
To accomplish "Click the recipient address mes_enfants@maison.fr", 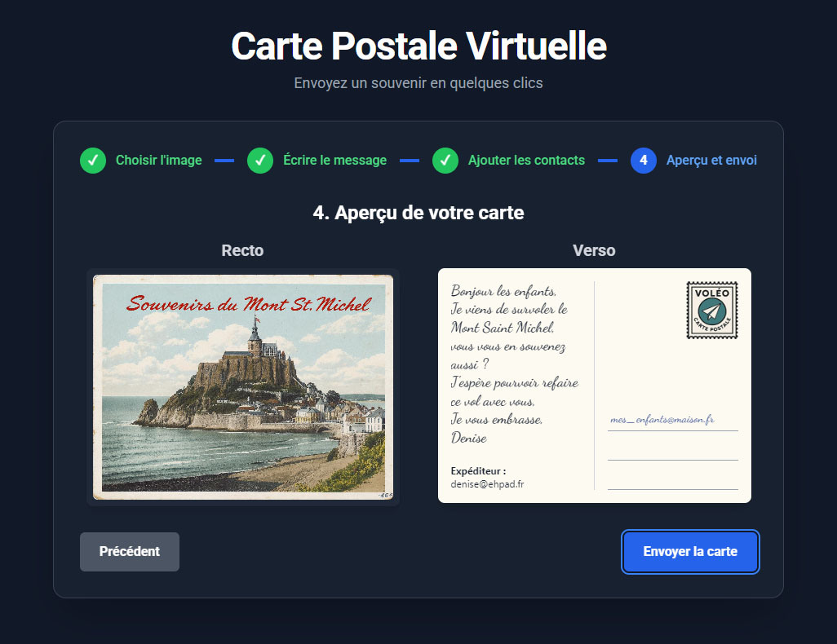I will pos(662,420).
